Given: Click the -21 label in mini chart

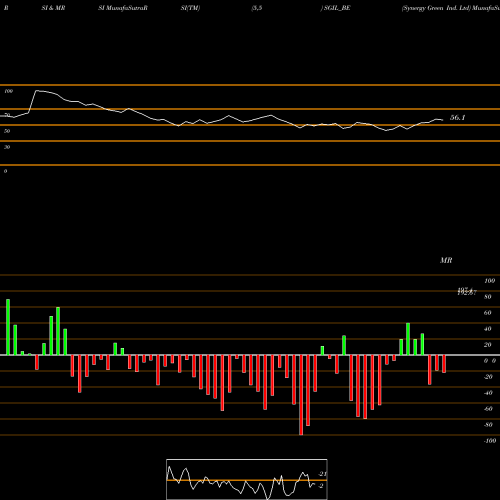Looking at the screenshot, I should coord(322,474).
